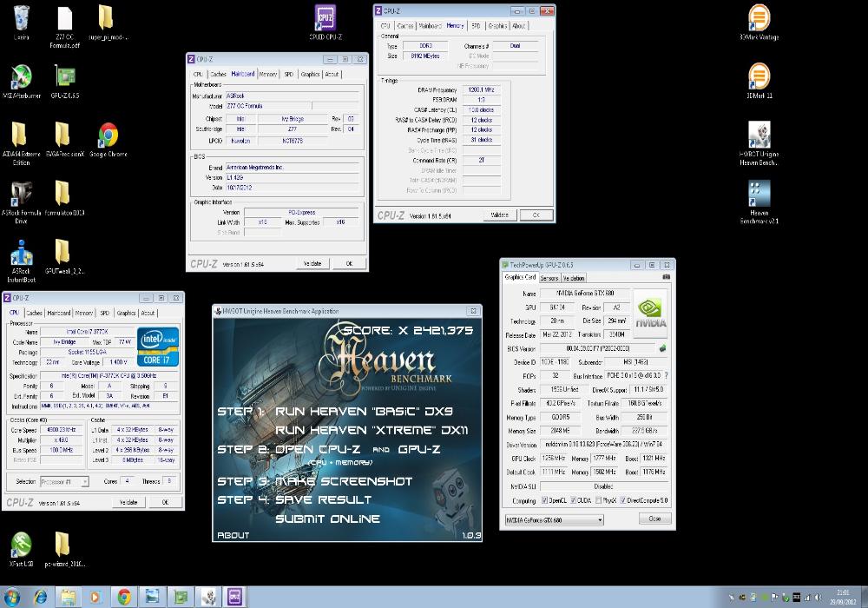The height and width of the screenshot is (608, 868).
Task: Open SPD tab in the CPU-Z Memory window
Action: tap(476, 25)
